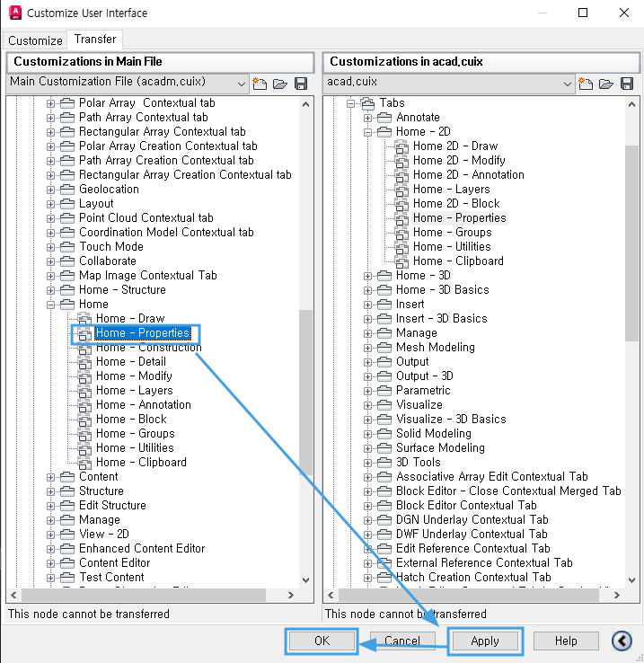Click Main File vertical scrollbar up arrow
Image resolution: width=644 pixels, height=663 pixels.
coord(305,104)
